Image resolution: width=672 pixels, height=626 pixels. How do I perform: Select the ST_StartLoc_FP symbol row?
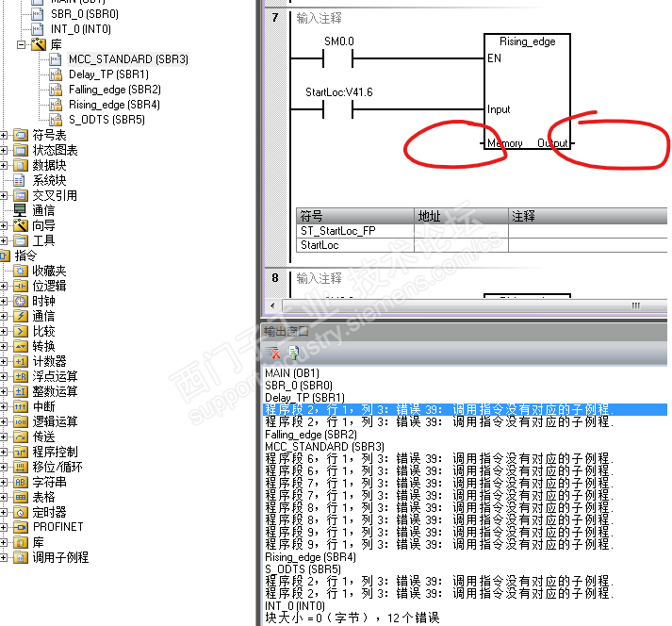click(x=482, y=231)
